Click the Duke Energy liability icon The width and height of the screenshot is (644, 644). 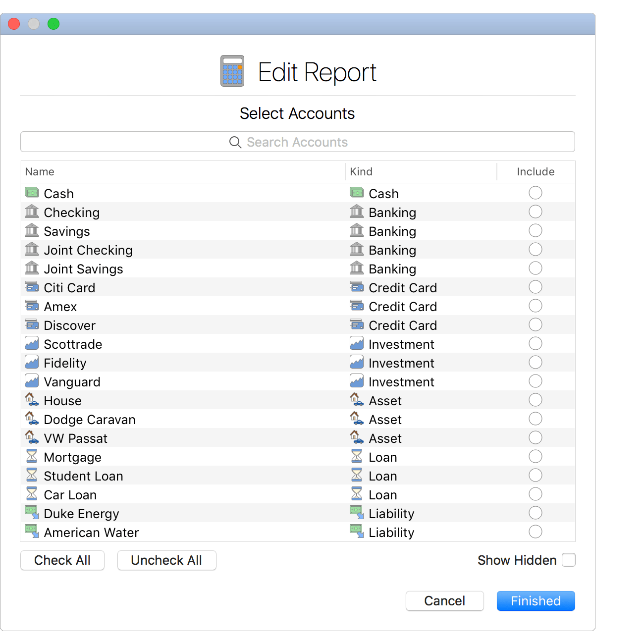[x=31, y=513]
